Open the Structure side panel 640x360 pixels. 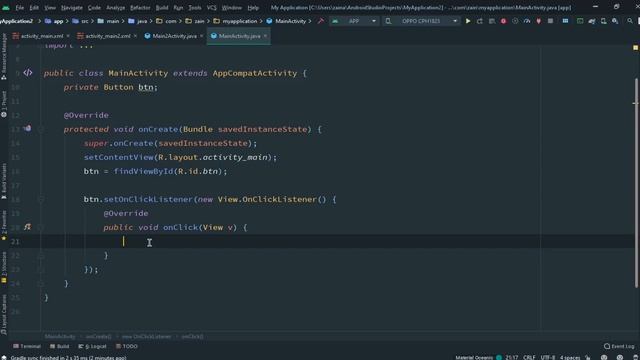click(x=4, y=267)
